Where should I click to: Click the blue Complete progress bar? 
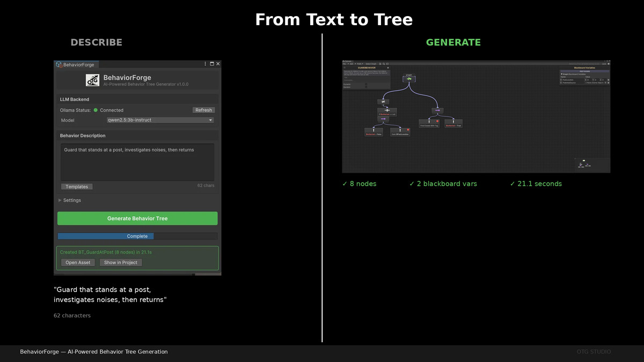pos(137,236)
